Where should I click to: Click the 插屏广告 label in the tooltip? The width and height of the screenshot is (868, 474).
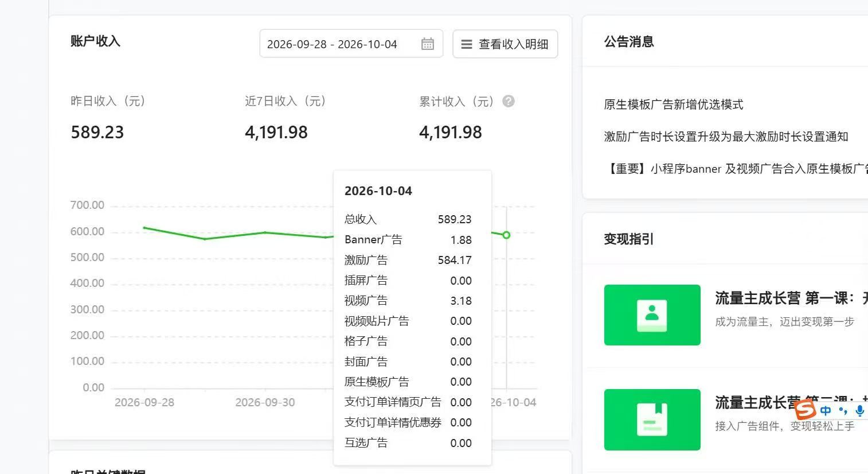366,281
